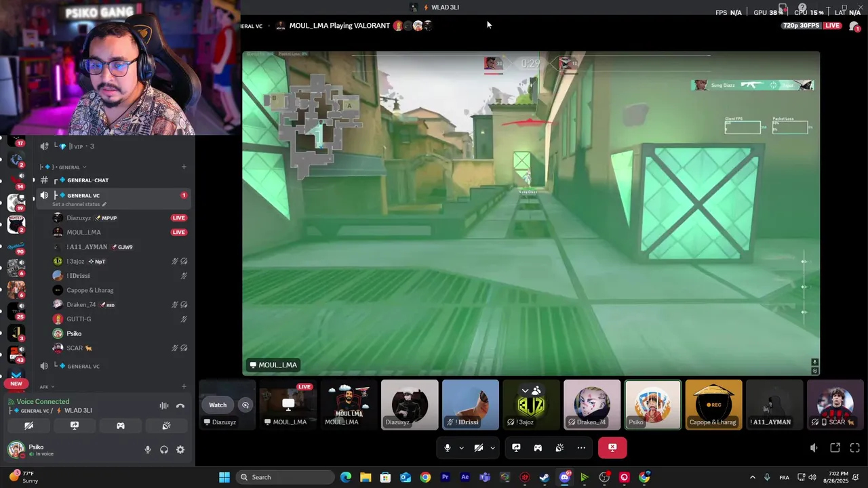Toggle microphone in the call control bar

coord(447,447)
